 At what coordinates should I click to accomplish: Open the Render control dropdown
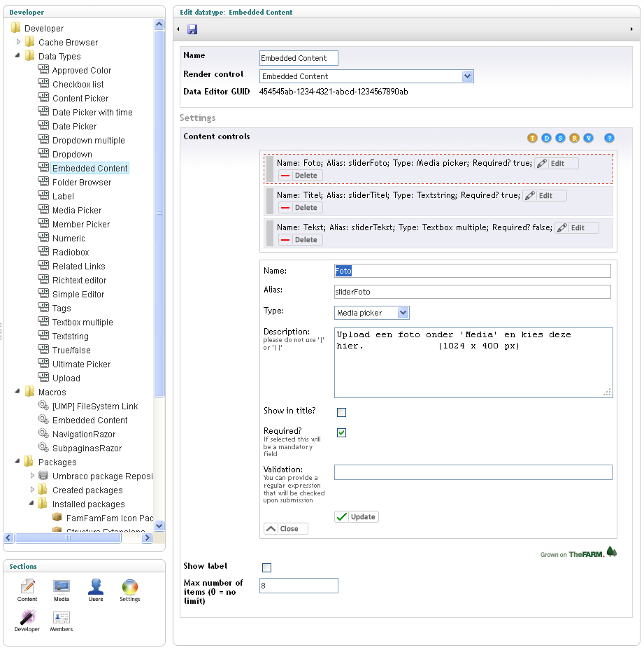click(467, 76)
